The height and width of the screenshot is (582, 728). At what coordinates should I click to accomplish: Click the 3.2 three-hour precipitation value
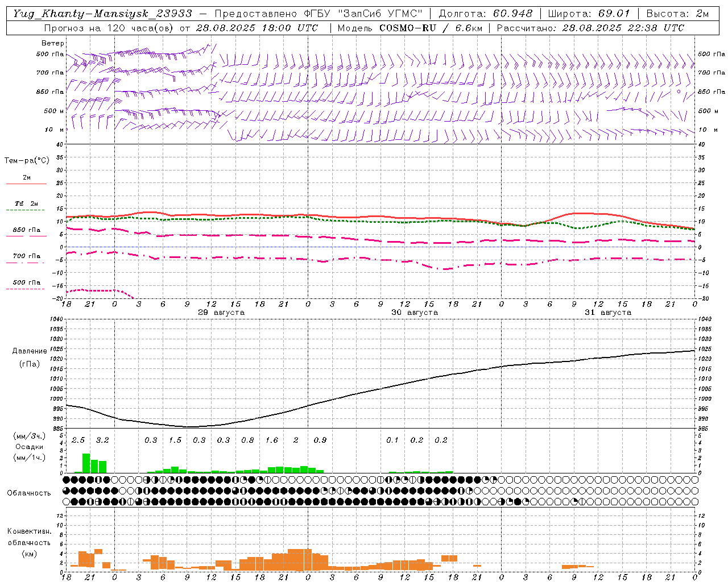(102, 440)
